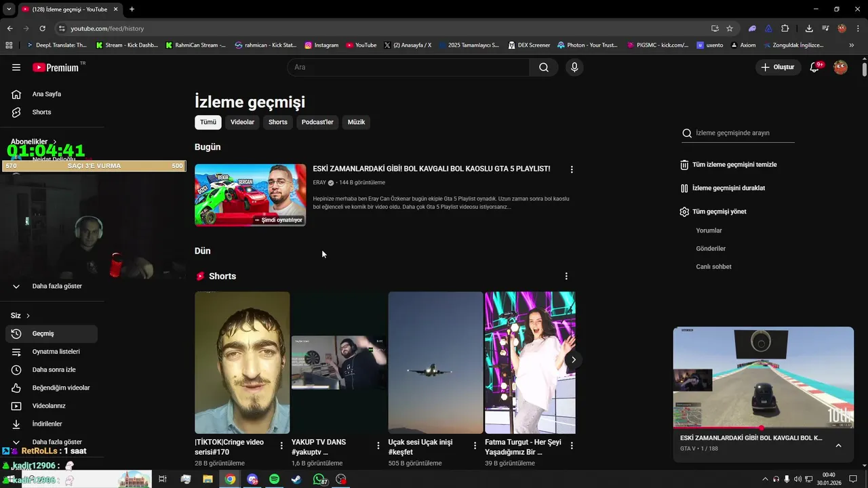Open İndirilenler in sidebar
This screenshot has height=488, width=868.
pyautogui.click(x=52, y=424)
